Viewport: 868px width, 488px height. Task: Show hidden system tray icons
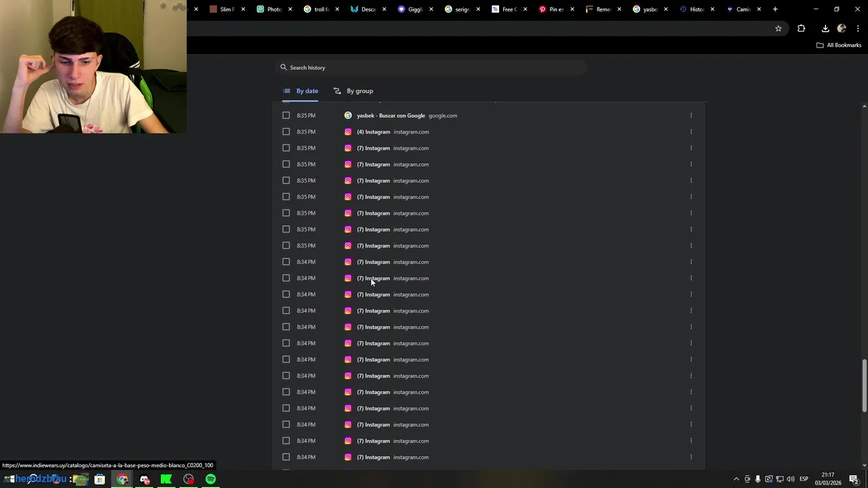point(736,479)
